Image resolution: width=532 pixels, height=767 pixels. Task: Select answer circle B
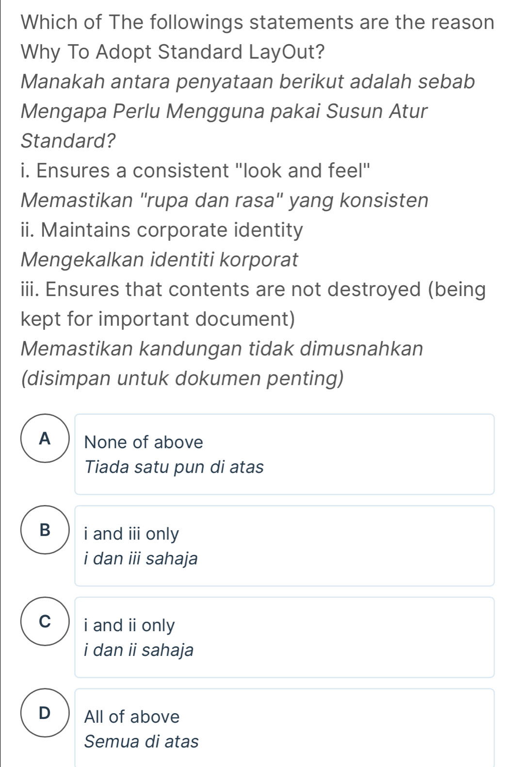[x=45, y=530]
